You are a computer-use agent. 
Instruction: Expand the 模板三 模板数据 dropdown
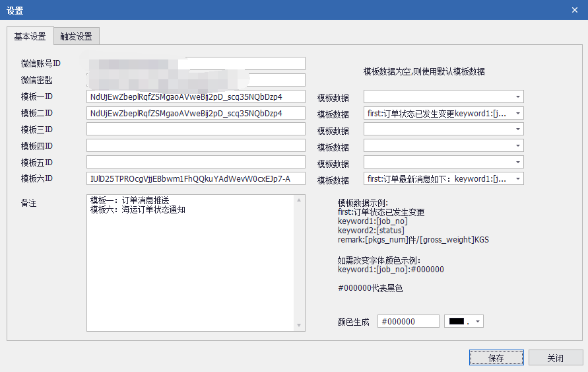(518, 130)
